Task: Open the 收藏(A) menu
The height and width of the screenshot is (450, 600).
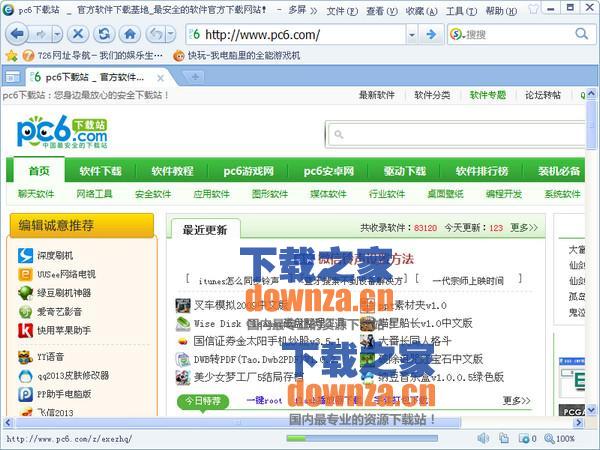Action: click(x=421, y=11)
